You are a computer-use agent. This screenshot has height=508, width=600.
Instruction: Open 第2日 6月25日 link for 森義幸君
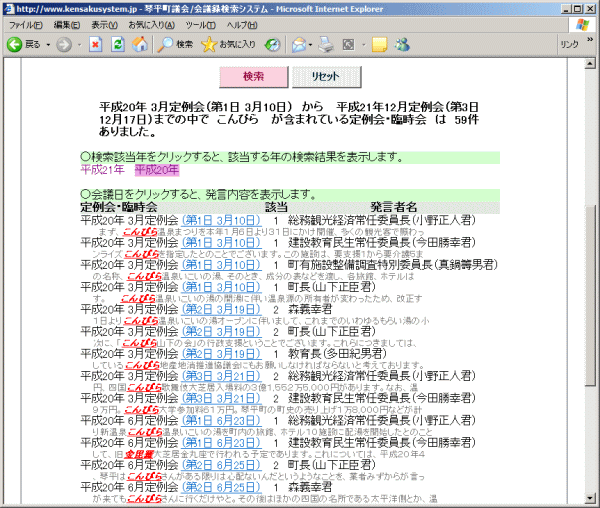tap(222, 488)
